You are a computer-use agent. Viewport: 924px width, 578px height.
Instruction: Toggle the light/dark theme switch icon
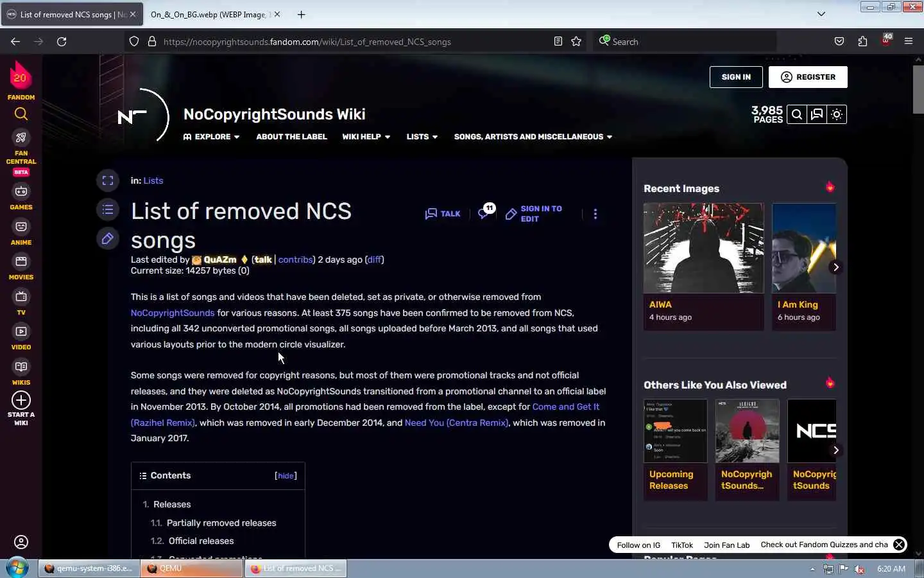point(837,114)
